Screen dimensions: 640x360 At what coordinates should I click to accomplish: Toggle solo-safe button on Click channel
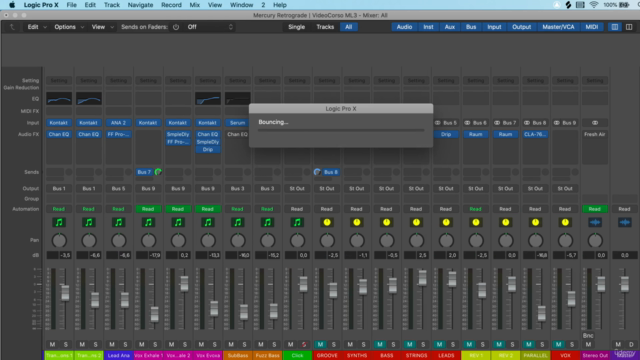pos(304,344)
